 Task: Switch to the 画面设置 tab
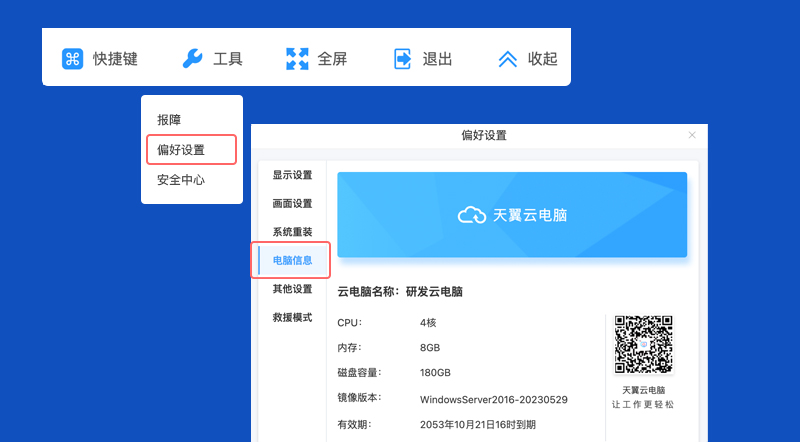[292, 204]
